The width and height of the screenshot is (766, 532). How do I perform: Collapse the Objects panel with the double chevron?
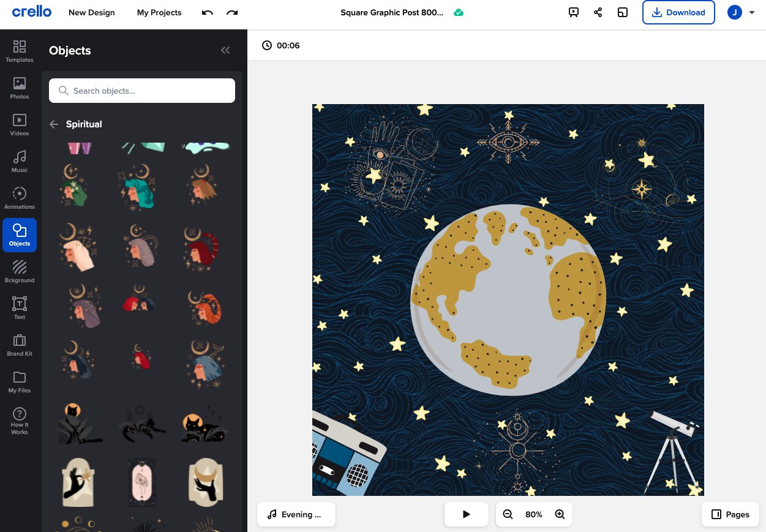225,50
